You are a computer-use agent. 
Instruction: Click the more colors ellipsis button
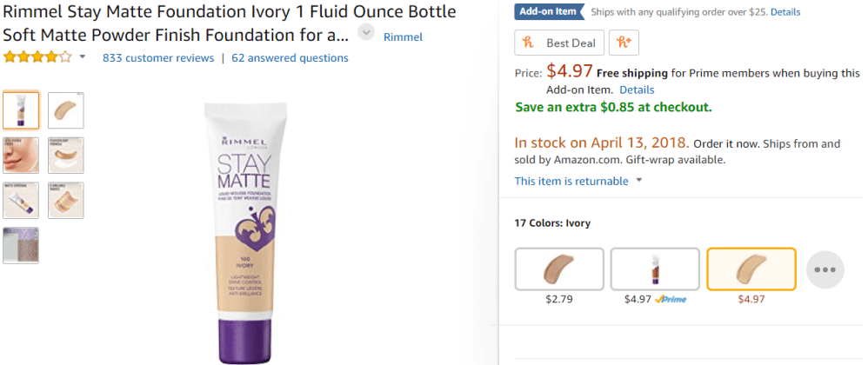coord(825,269)
